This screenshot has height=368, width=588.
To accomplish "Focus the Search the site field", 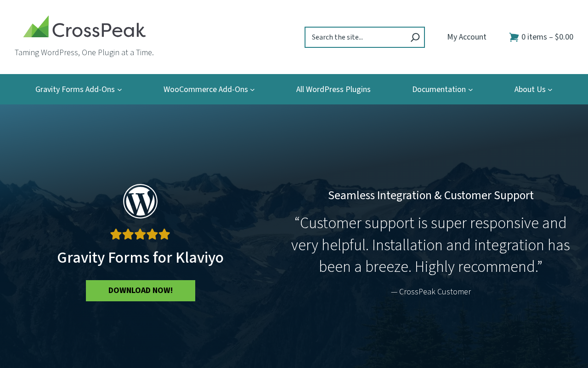I will click(357, 37).
